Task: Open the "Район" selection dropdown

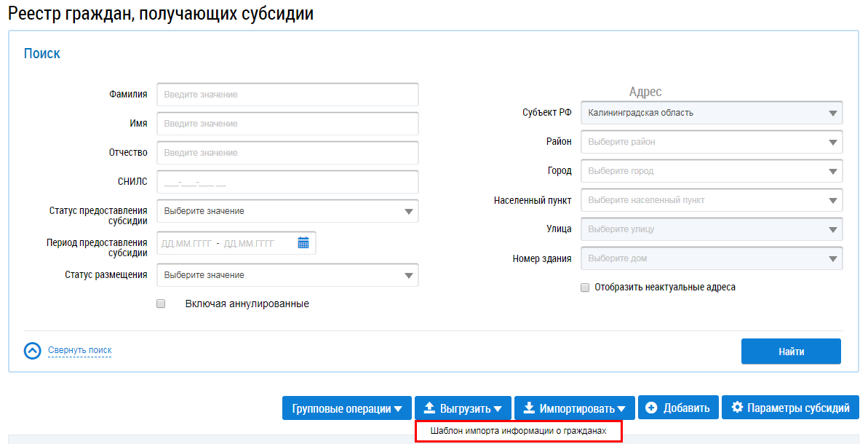Action: coord(712,142)
